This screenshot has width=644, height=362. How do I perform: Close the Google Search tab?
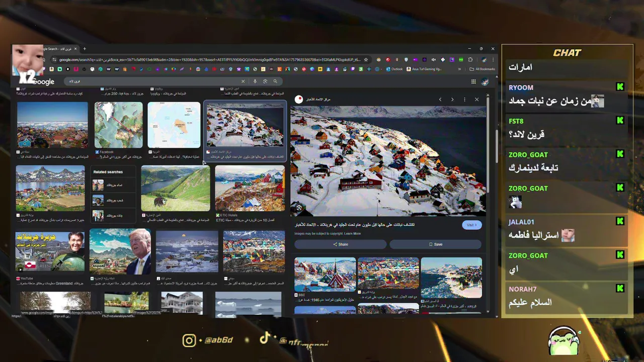pos(75,49)
